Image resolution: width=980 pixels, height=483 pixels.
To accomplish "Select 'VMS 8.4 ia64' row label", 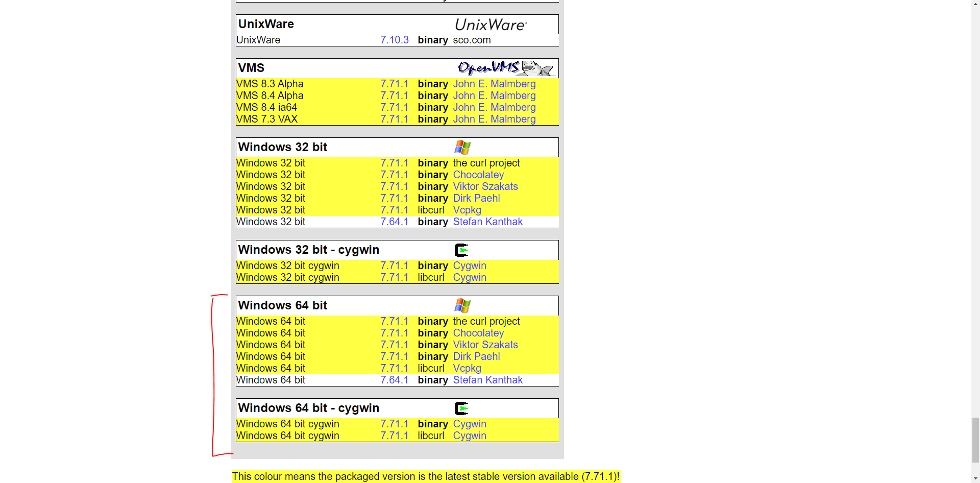I will [x=266, y=107].
